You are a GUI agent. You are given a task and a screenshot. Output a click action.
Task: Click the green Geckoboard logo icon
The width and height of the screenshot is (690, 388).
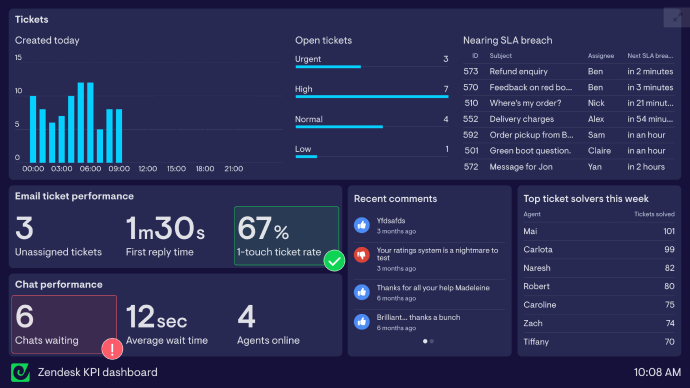pos(20,373)
